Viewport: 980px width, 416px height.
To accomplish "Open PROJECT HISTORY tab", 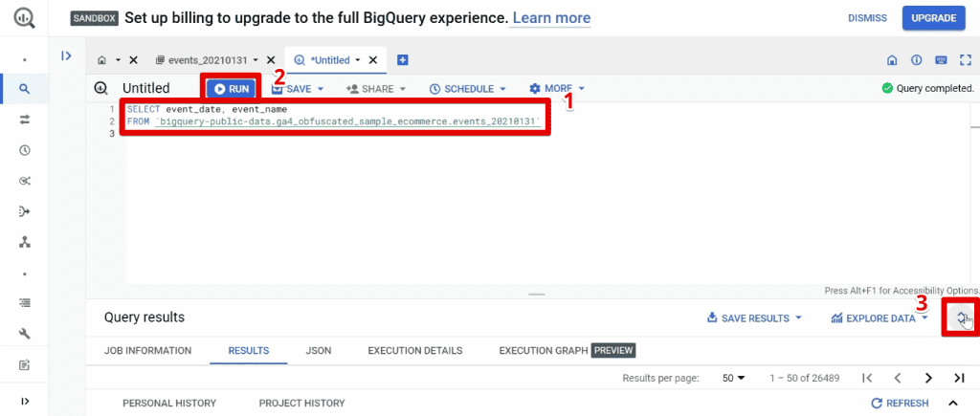I will (x=301, y=403).
